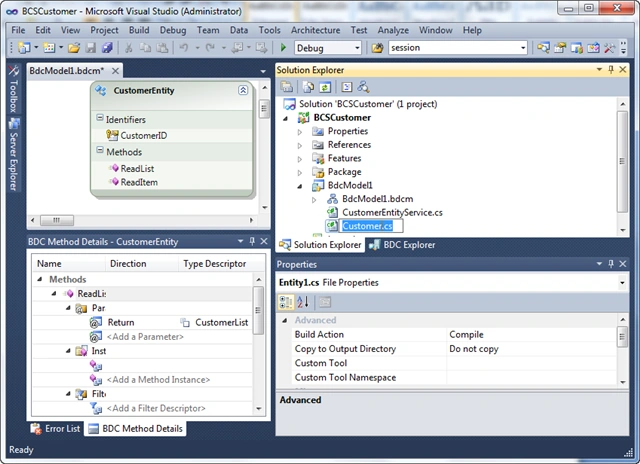This screenshot has width=640, height=464.
Task: Open the Debug configuration dropdown
Action: (x=357, y=48)
